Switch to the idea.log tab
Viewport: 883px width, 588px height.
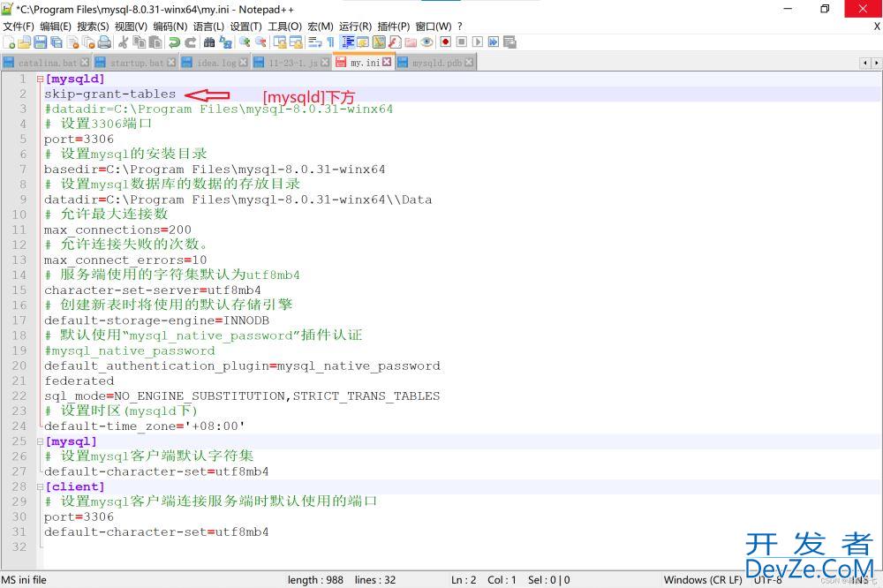(x=215, y=63)
